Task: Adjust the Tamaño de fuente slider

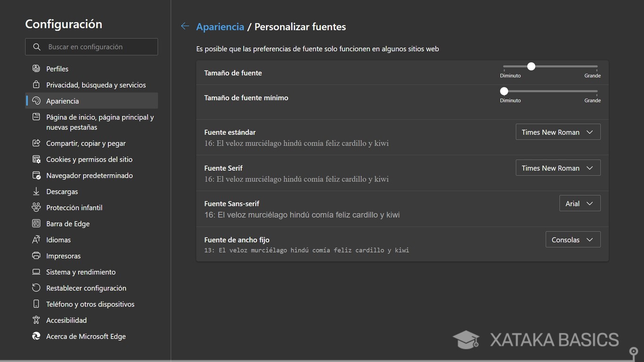Action: (531, 66)
